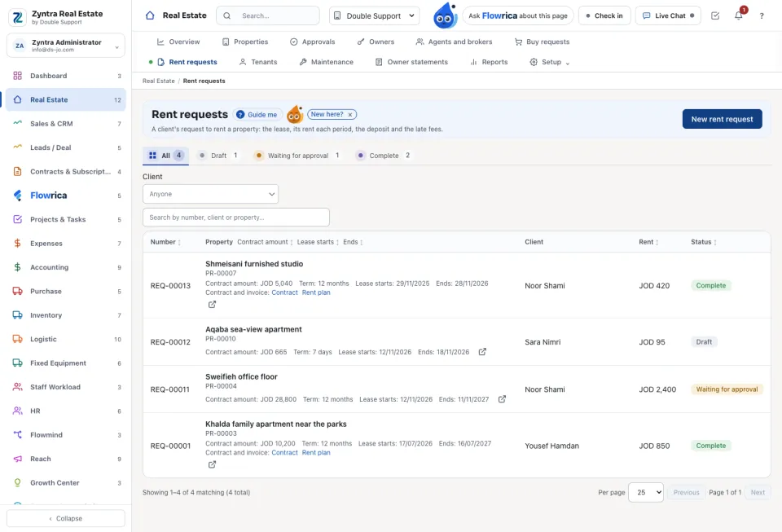Screen dimensions: 782x532
Task: Open external link icon for REQ-00013
Action: point(212,304)
